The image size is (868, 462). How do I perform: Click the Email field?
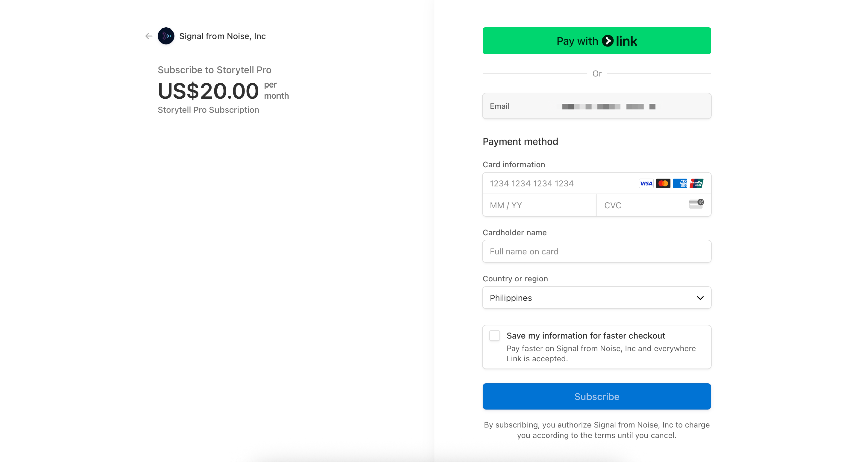[x=597, y=106]
